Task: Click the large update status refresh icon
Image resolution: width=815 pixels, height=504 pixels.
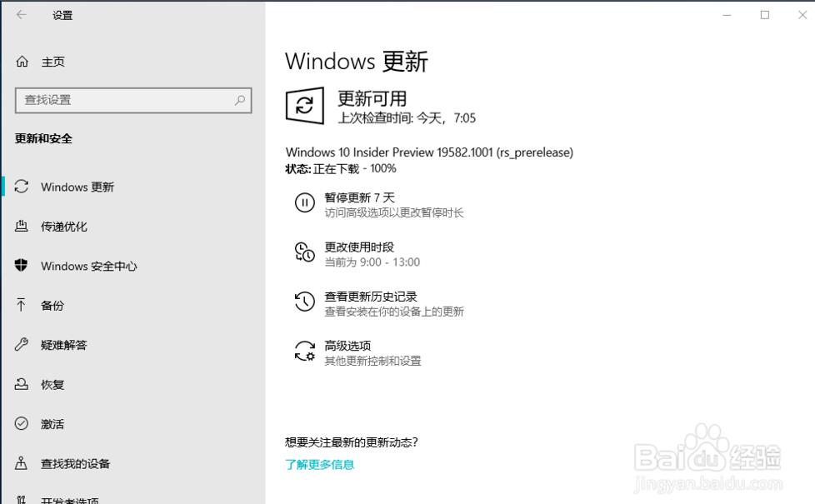Action: point(305,106)
